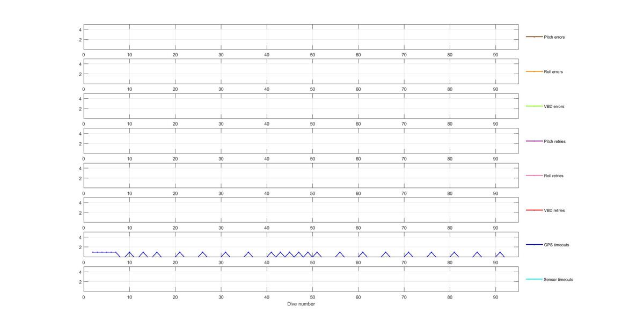Viewport: 644px width, 328px height.
Task: Click the red VBD retries legend line
Action: [x=534, y=210]
